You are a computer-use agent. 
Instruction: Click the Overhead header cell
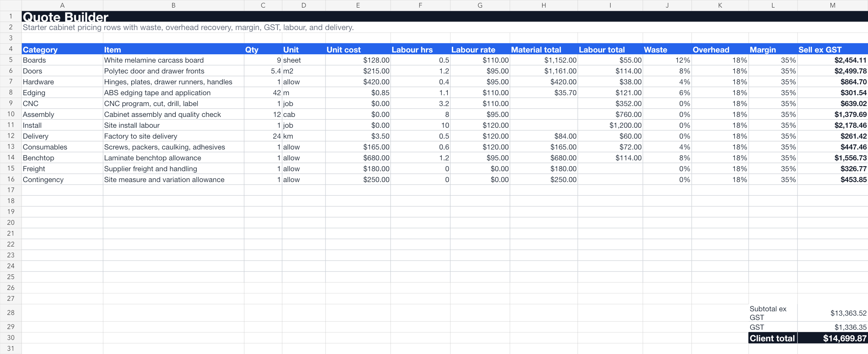pos(720,49)
